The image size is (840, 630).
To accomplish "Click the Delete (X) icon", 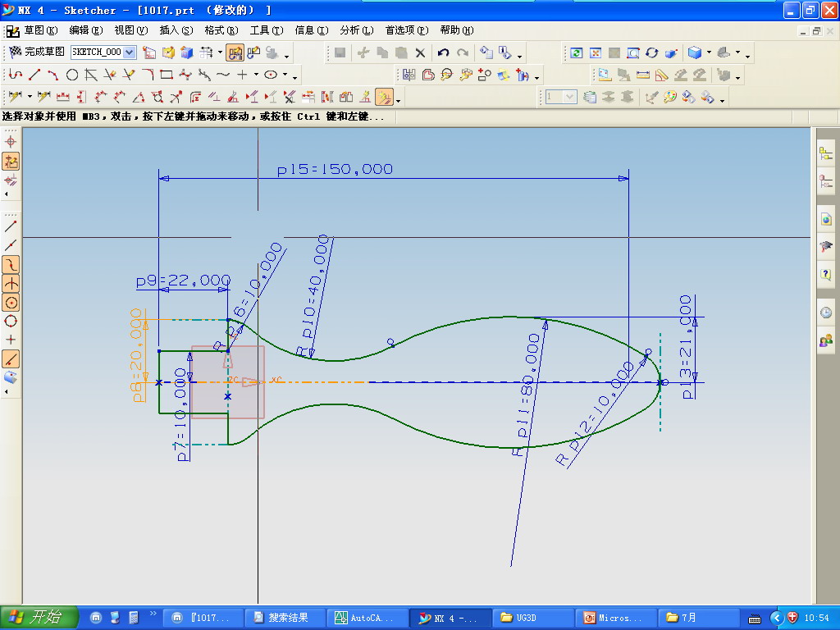I will 420,52.
